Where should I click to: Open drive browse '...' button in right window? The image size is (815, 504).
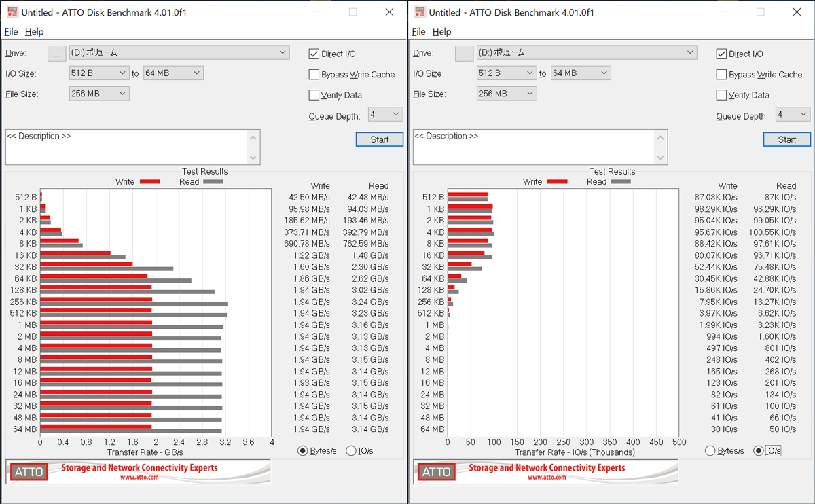click(465, 53)
